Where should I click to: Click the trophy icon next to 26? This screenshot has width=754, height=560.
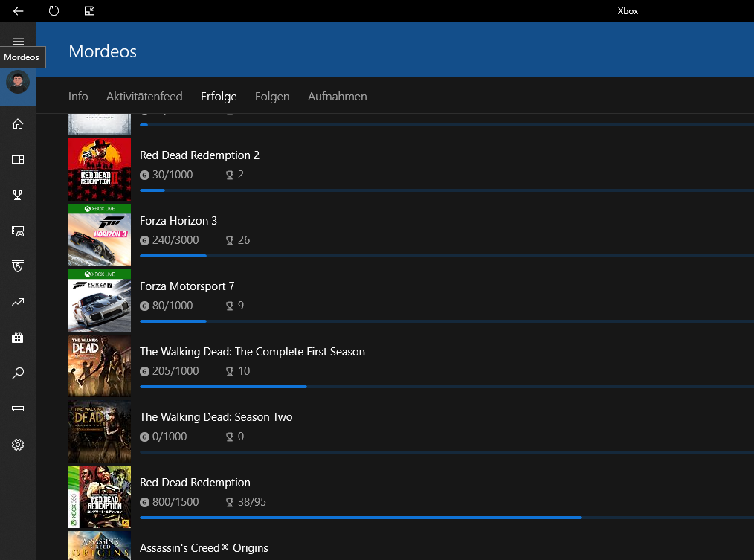click(230, 240)
